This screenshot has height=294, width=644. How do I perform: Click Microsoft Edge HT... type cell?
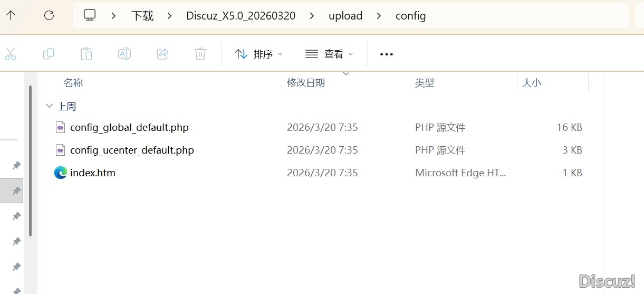point(460,173)
